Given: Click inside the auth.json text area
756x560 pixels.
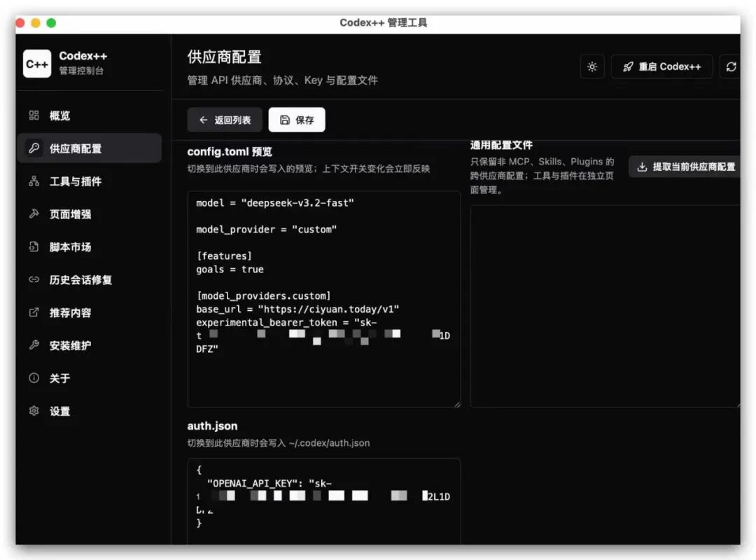Looking at the screenshot, I should [323, 502].
